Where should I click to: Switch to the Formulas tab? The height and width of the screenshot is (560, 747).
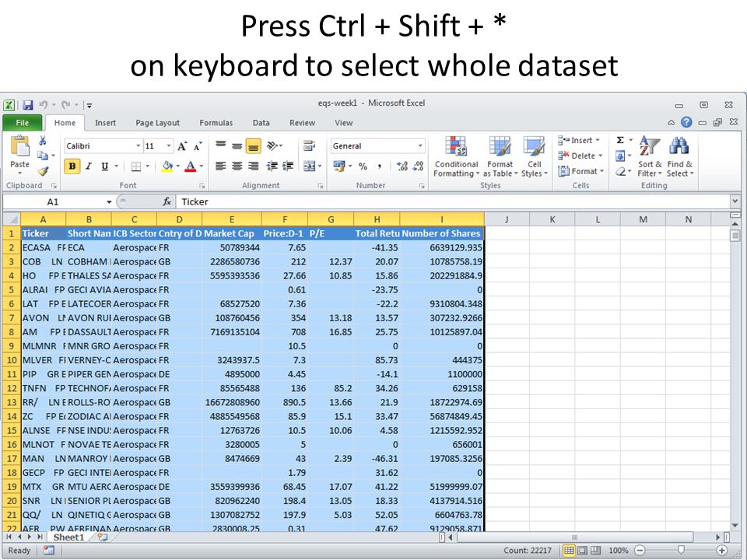click(x=216, y=123)
